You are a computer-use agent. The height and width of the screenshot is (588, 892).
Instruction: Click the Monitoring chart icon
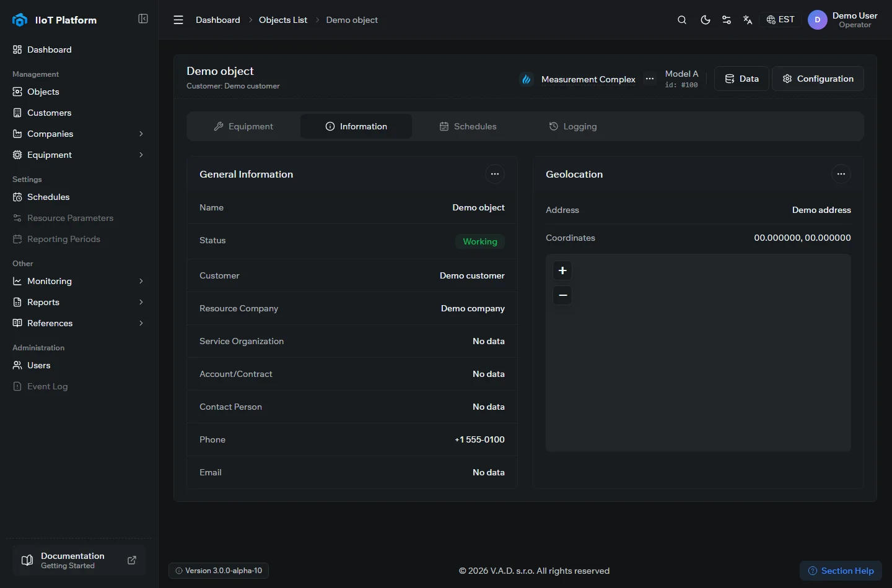[17, 281]
